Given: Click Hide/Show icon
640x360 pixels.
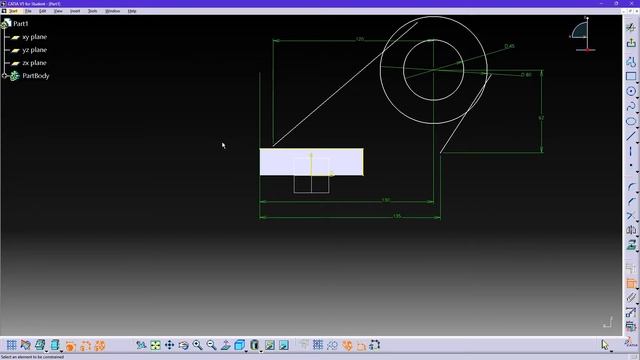Looking at the screenshot, I should 270,345.
